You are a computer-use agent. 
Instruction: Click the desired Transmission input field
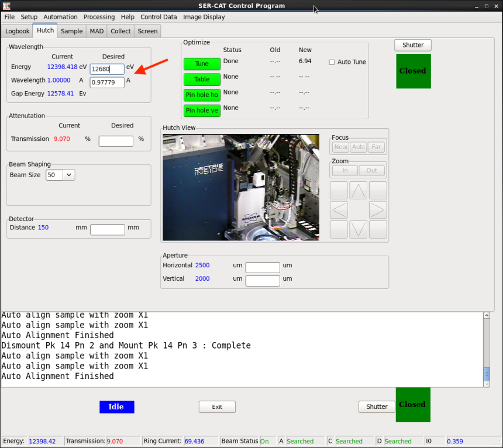[x=116, y=141]
